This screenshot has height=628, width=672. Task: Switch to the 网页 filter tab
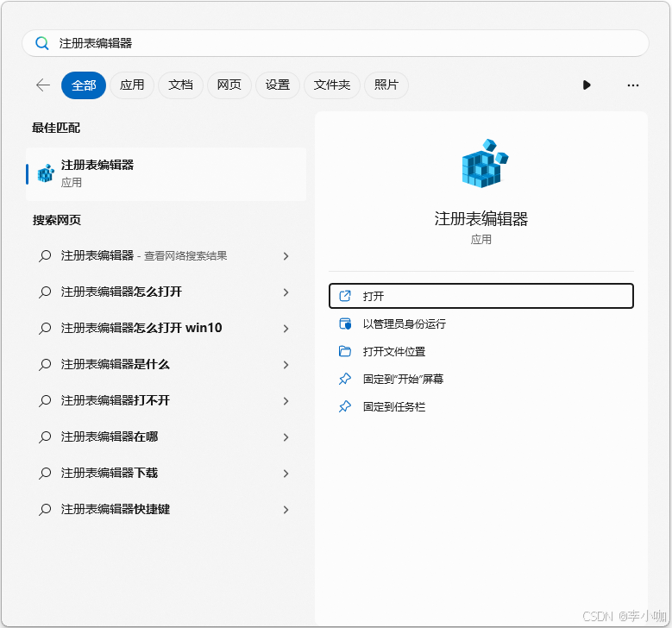(x=229, y=85)
